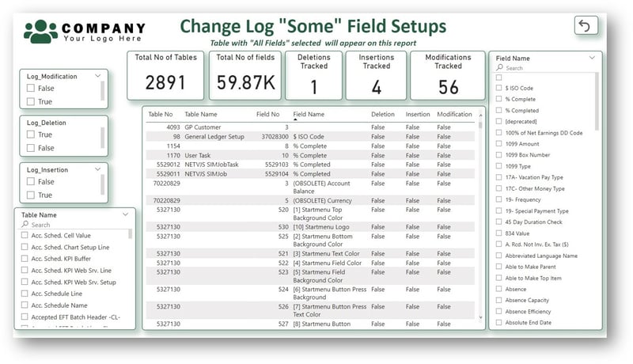Check Able to Make Parent field

499,267
